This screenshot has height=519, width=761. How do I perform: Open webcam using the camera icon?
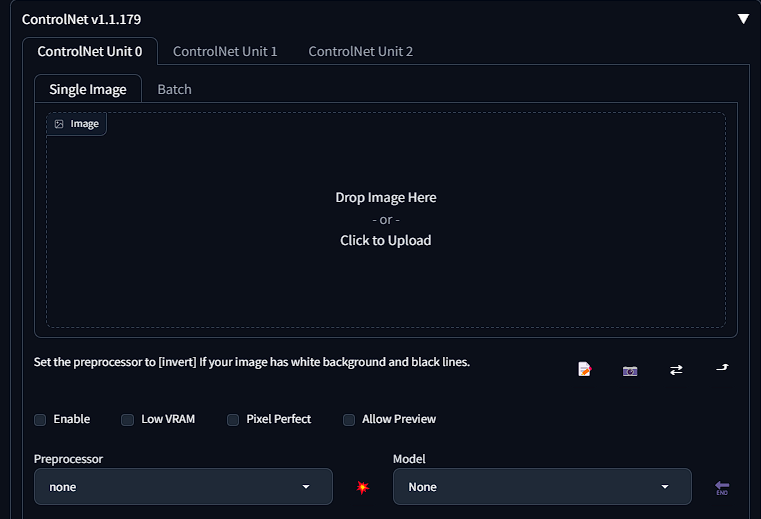click(630, 371)
